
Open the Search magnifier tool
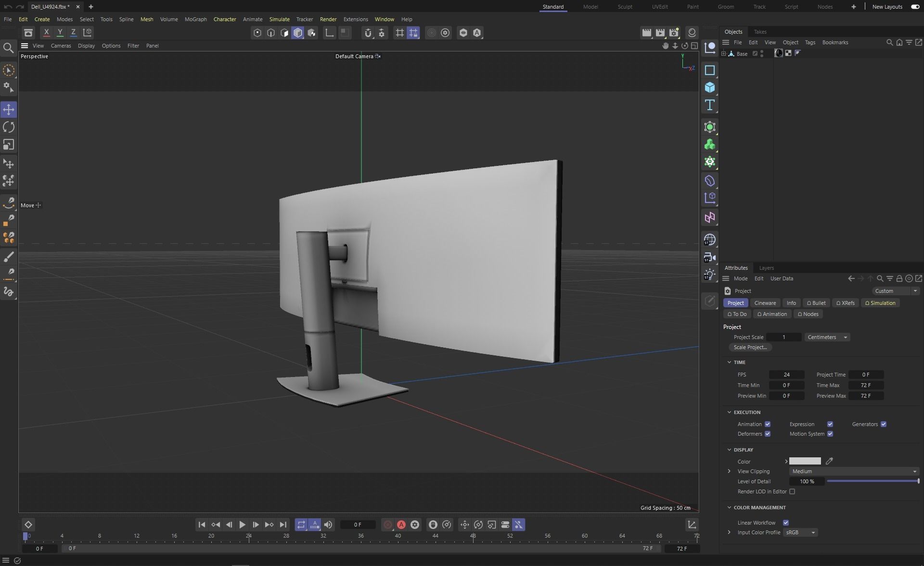[x=8, y=48]
